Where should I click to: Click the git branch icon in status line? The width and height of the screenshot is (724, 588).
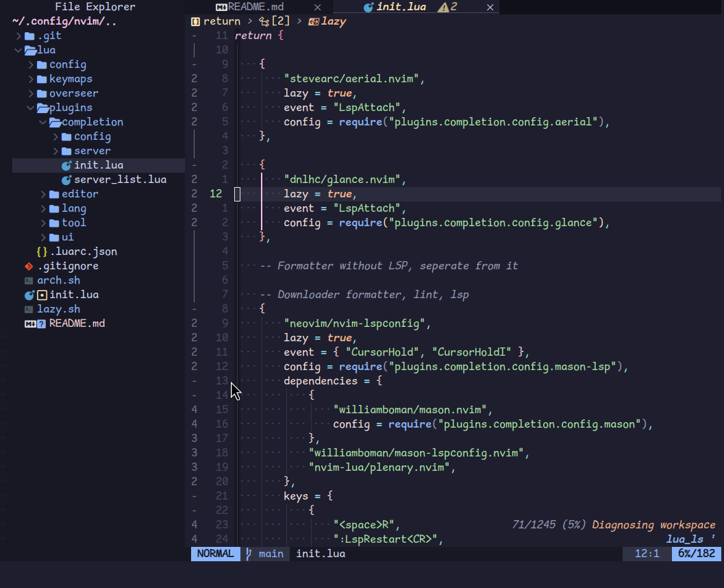pyautogui.click(x=249, y=554)
